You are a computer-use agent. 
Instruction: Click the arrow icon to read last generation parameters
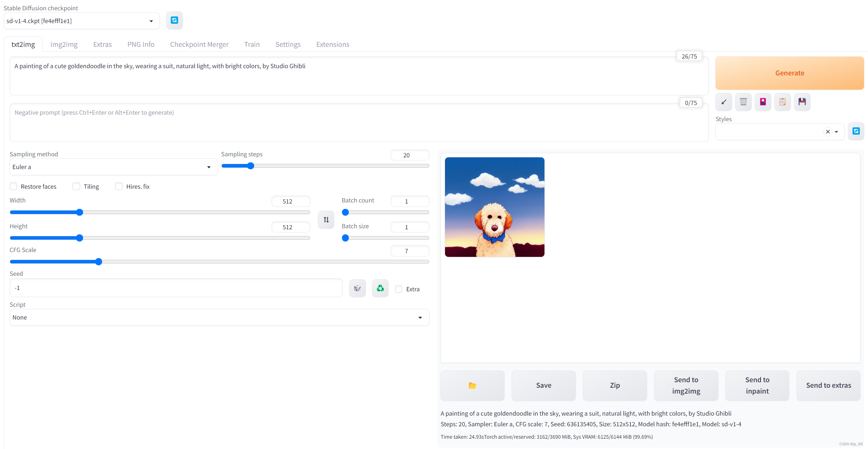tap(723, 102)
